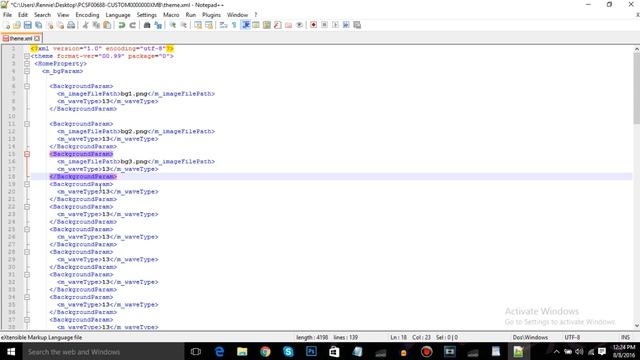Collapse the HomeProperty fold on line 3
This screenshot has width=640, height=360.
click(27, 64)
